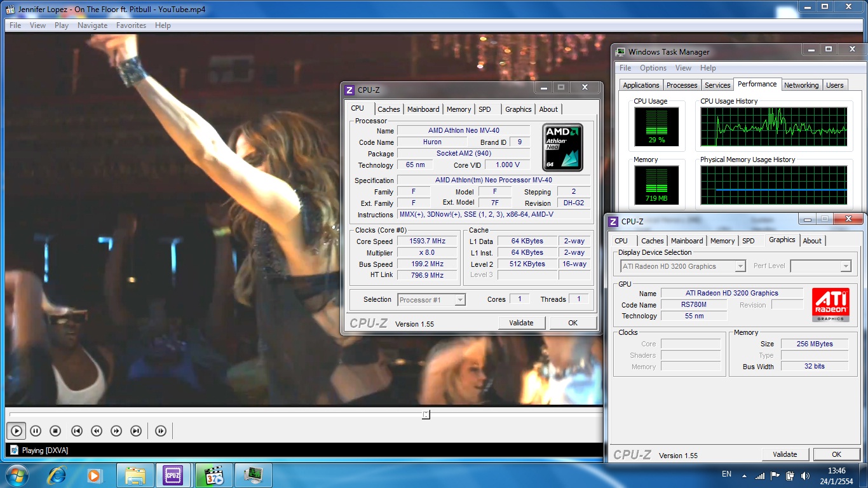Select the Processes tab in Task Manager
The image size is (868, 488).
click(682, 85)
